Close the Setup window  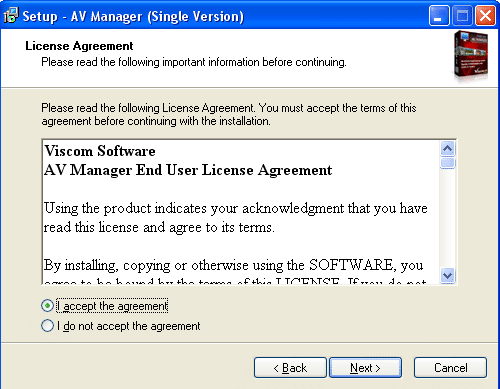485,16
